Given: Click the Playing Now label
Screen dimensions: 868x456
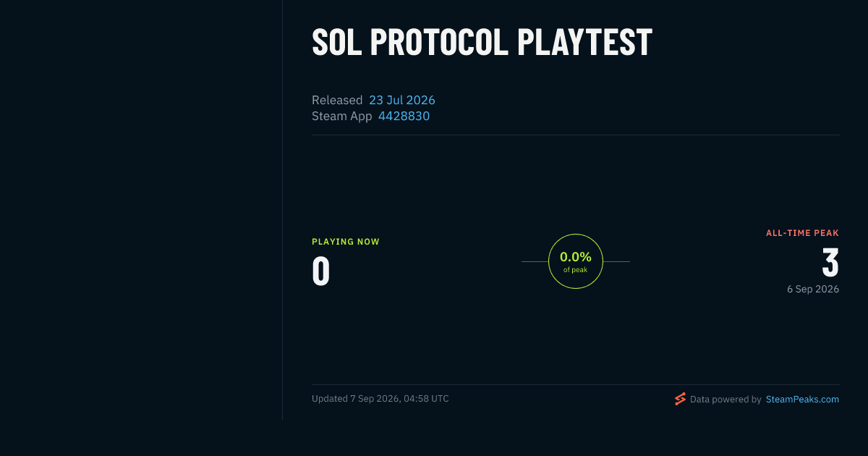Looking at the screenshot, I should click(x=346, y=242).
